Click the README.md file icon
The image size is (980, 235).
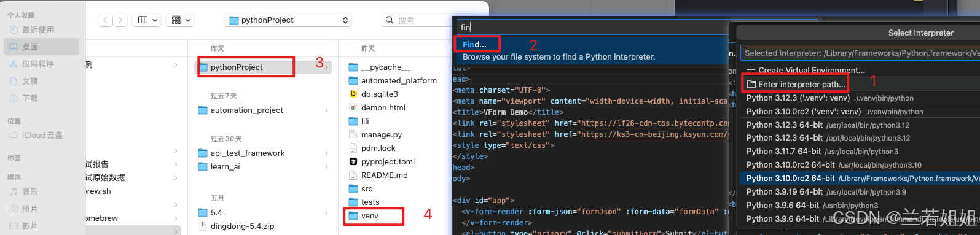click(353, 175)
